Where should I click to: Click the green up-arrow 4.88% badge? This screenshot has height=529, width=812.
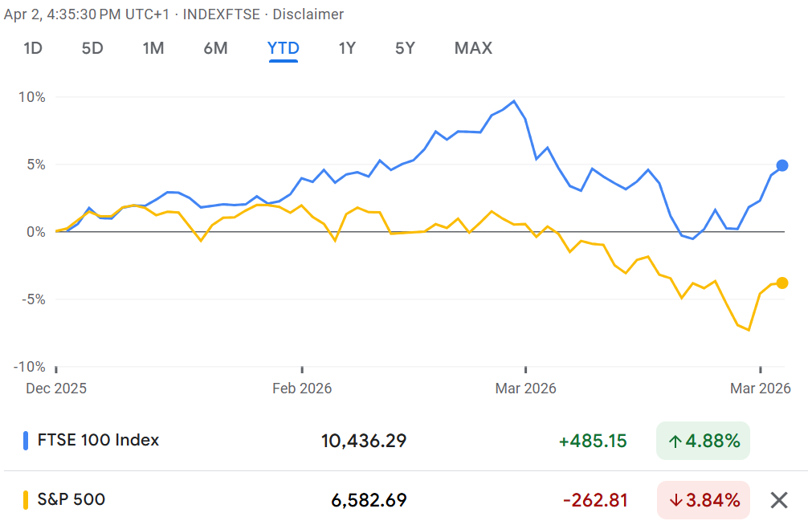[x=703, y=441]
